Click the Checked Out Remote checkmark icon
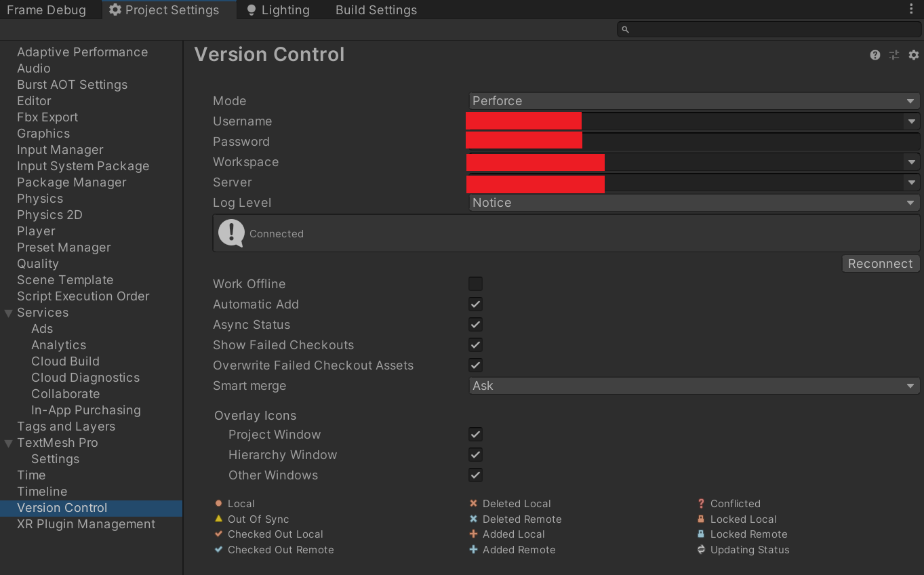This screenshot has height=575, width=924. click(218, 549)
